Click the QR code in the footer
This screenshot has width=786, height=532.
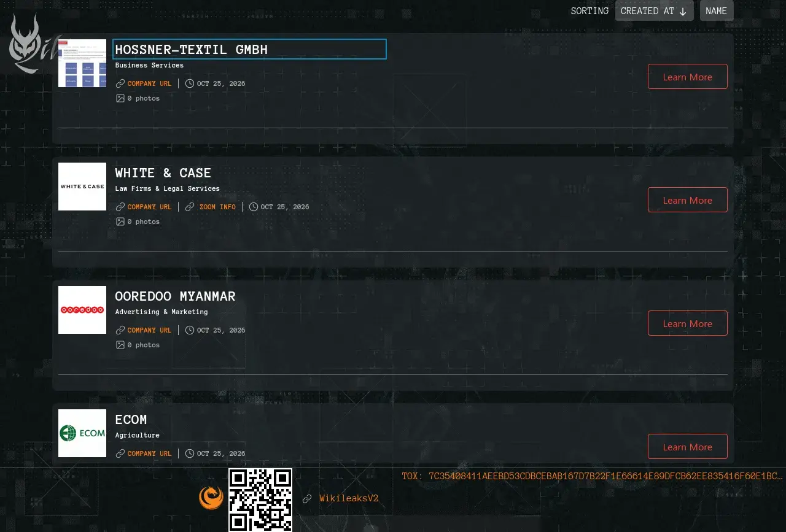click(260, 499)
